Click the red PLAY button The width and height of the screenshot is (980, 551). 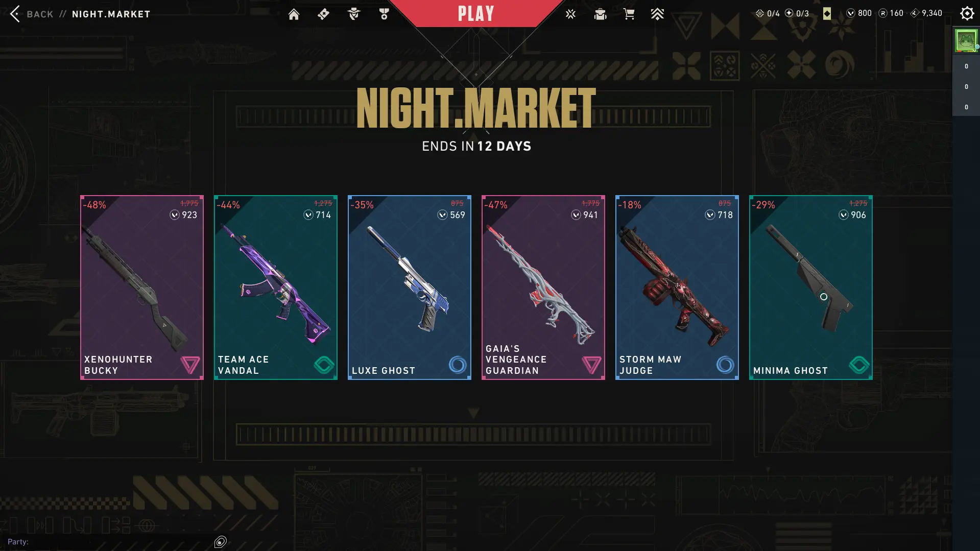476,13
